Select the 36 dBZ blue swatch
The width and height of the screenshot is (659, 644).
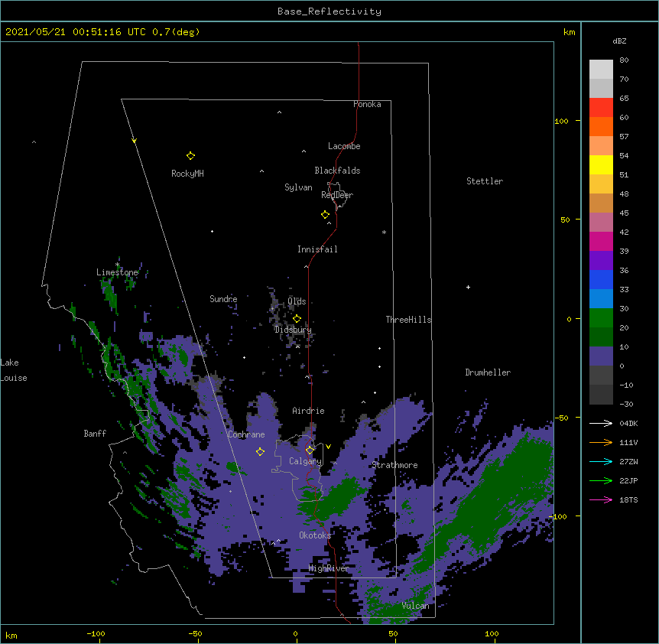(x=601, y=279)
